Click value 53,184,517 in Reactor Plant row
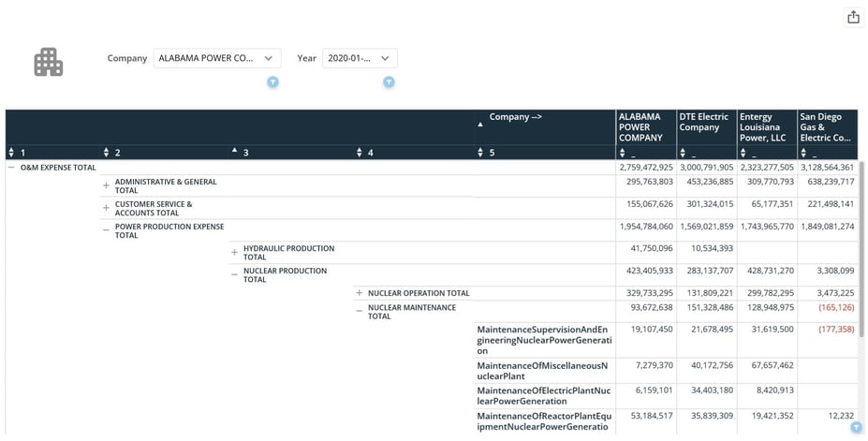This screenshot has width=868, height=441. 654,416
